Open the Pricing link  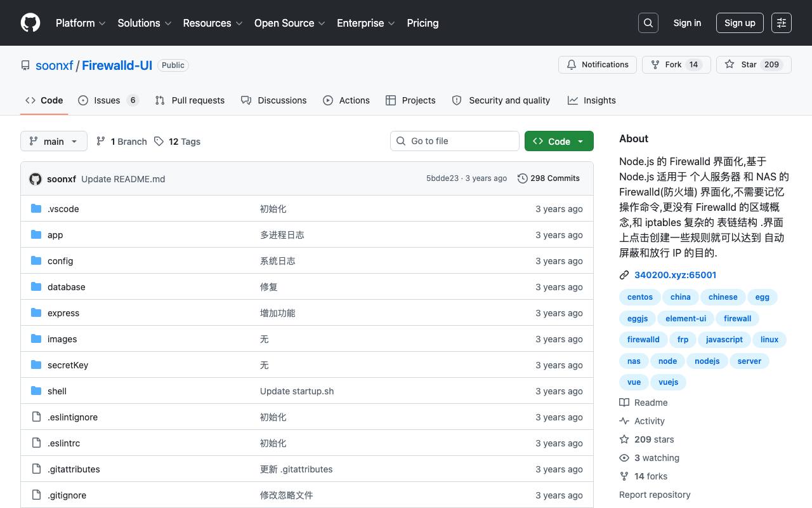coord(422,23)
